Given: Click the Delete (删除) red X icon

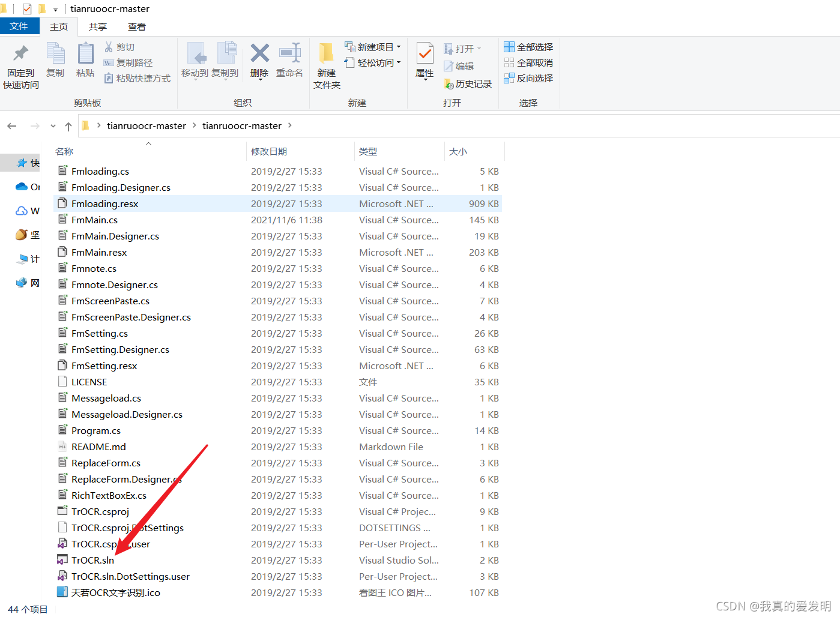Looking at the screenshot, I should 259,53.
